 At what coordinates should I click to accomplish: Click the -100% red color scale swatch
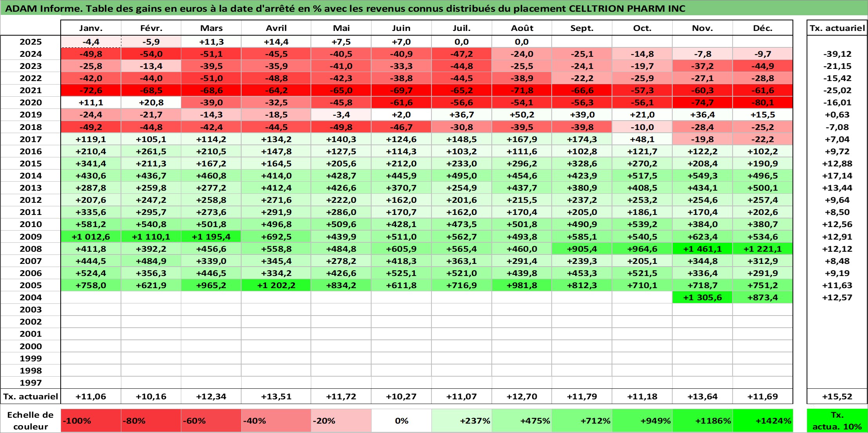click(x=91, y=421)
